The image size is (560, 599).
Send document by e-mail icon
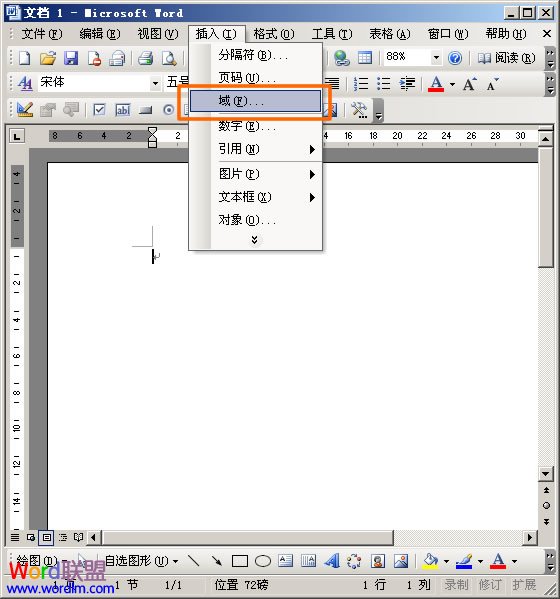pyautogui.click(x=117, y=58)
